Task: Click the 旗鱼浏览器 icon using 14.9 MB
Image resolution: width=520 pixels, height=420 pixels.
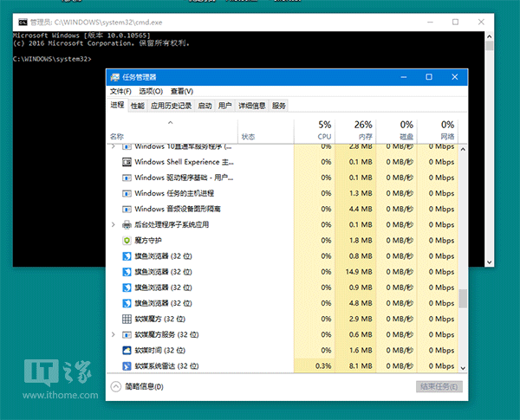Action: tap(127, 271)
